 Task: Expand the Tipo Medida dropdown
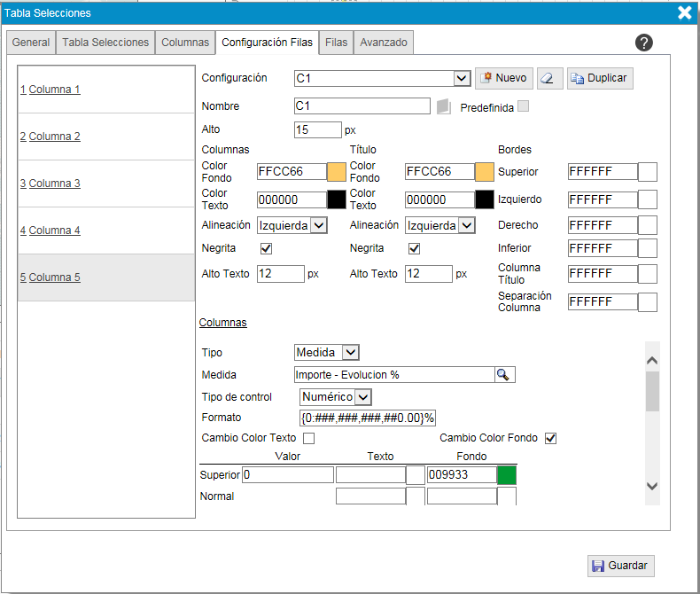pyautogui.click(x=349, y=353)
